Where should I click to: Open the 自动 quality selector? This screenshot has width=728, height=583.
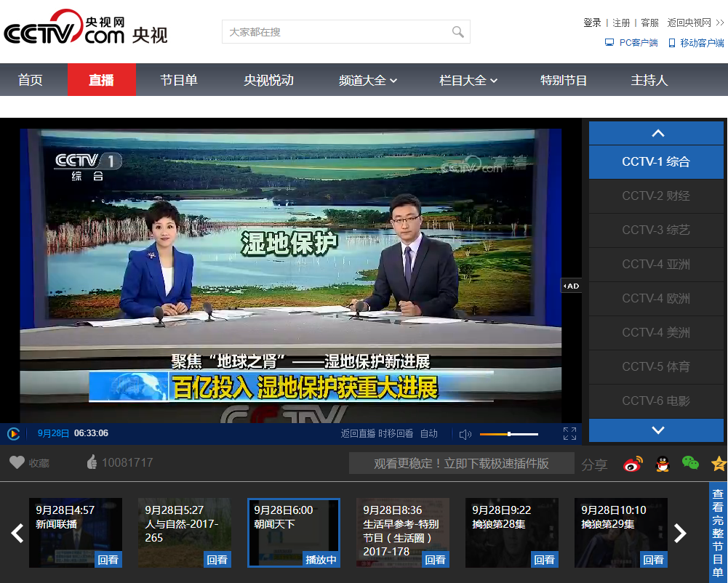pos(429,433)
